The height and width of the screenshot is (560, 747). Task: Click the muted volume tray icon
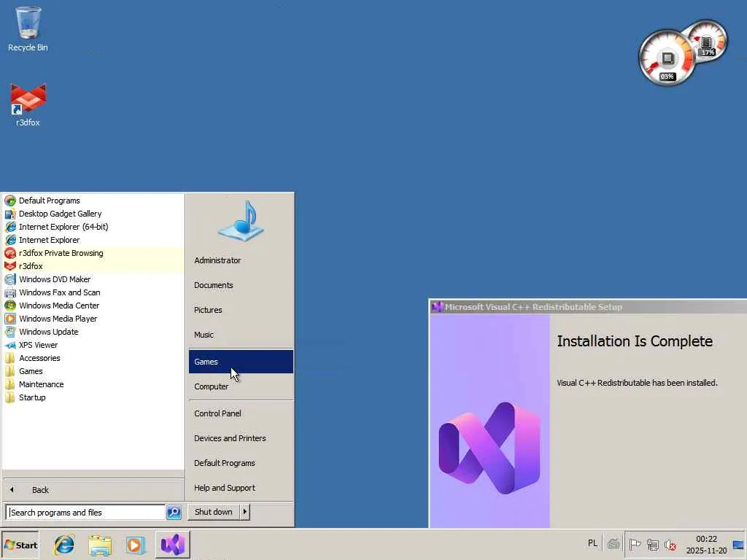point(670,544)
